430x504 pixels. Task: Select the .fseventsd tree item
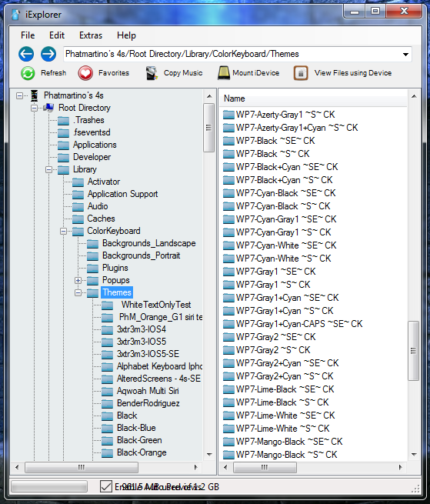coord(92,132)
